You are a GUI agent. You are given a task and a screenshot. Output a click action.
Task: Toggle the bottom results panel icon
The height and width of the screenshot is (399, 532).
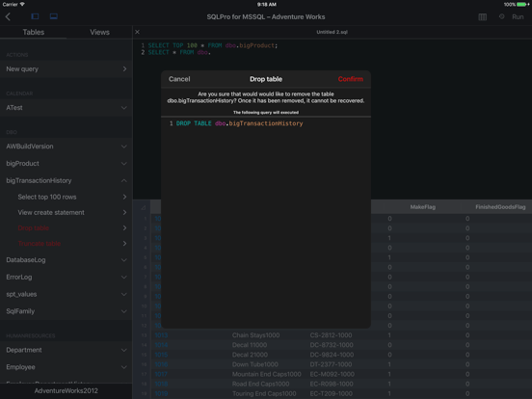point(54,16)
